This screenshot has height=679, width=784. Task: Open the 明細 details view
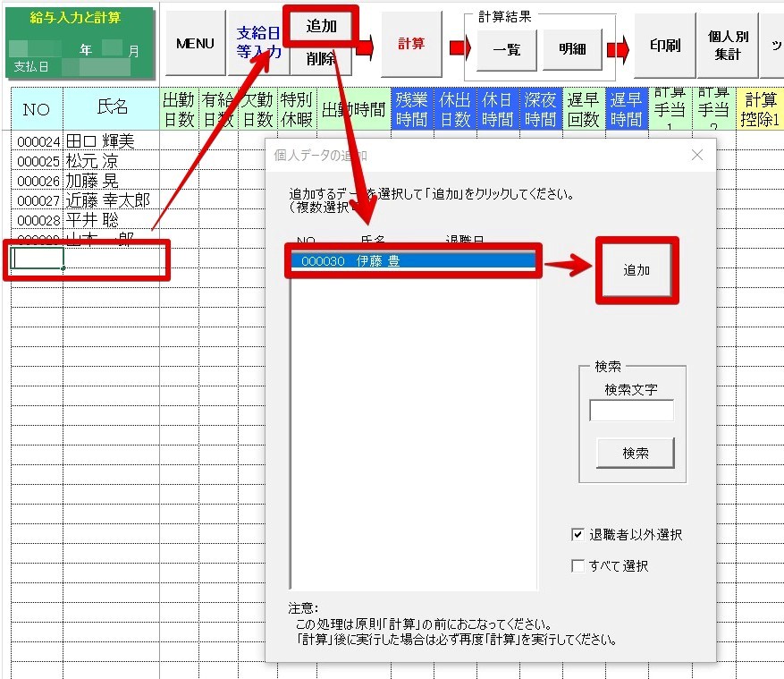pos(572,49)
